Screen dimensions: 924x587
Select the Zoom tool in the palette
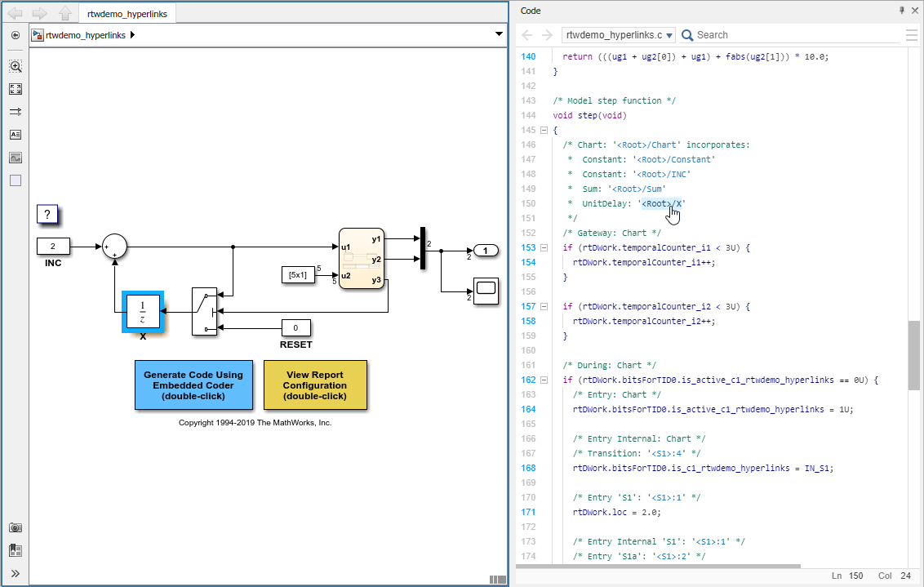coord(15,66)
